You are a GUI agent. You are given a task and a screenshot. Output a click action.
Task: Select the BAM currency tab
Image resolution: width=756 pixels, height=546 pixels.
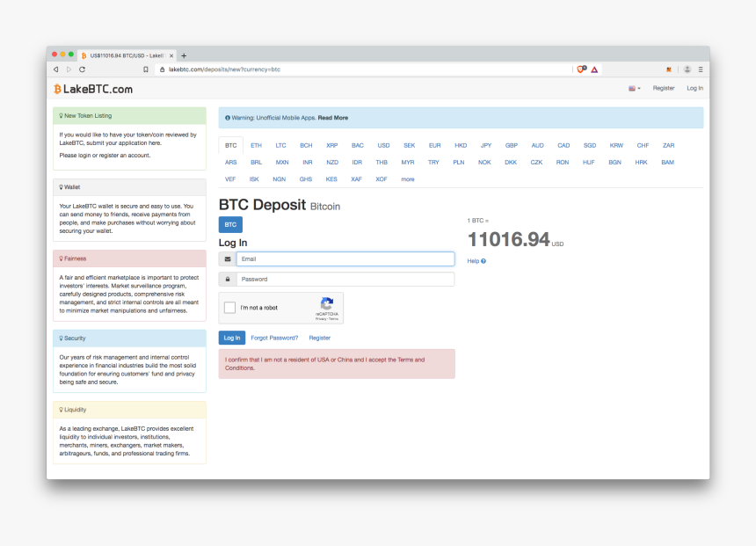click(667, 163)
